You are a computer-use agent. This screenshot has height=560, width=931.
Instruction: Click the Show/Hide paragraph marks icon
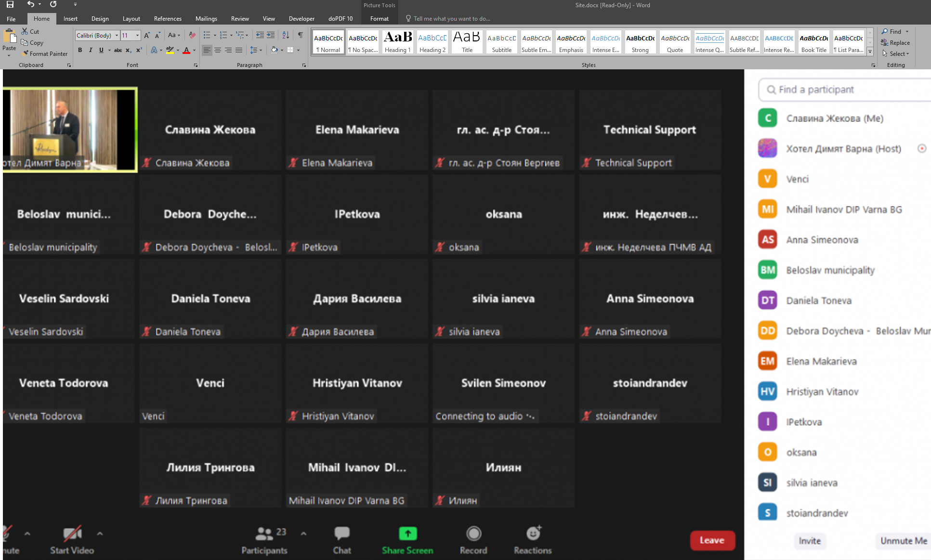(x=300, y=35)
